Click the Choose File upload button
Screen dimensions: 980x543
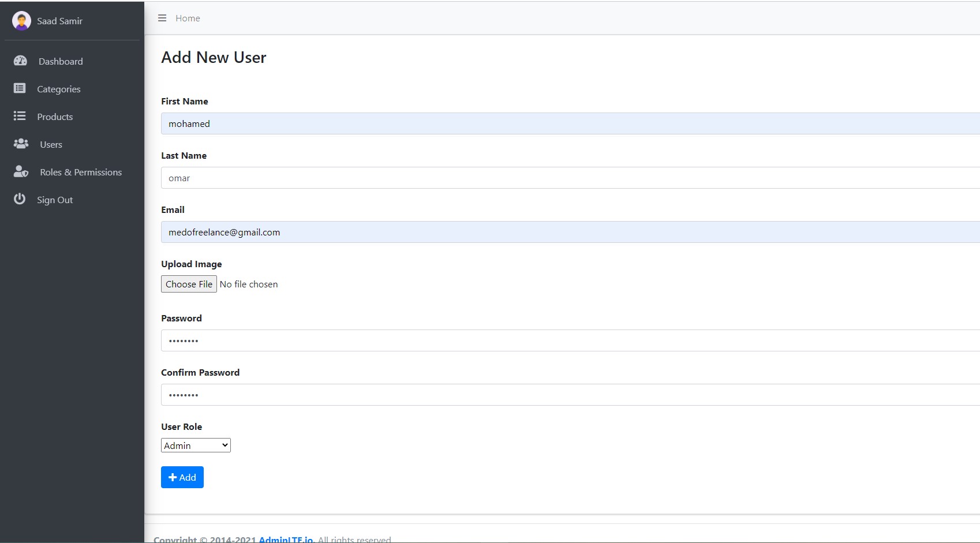pyautogui.click(x=189, y=284)
